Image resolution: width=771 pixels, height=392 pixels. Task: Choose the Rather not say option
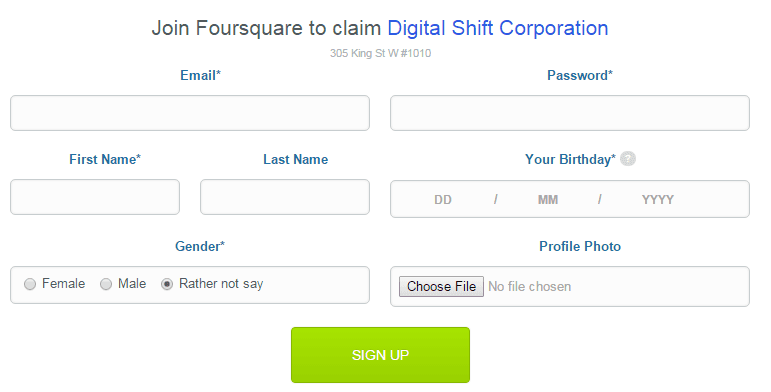167,284
